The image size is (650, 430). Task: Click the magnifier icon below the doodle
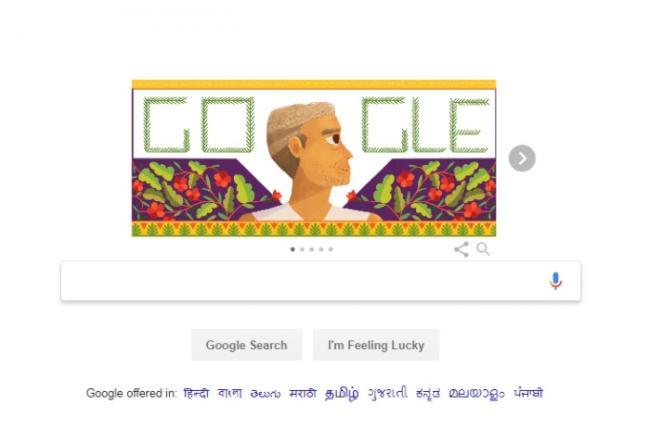(483, 249)
